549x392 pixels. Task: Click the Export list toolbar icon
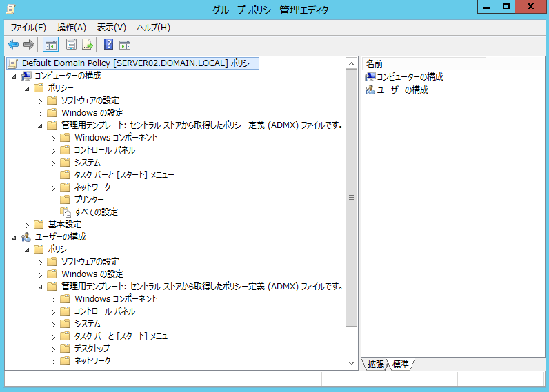pyautogui.click(x=88, y=44)
